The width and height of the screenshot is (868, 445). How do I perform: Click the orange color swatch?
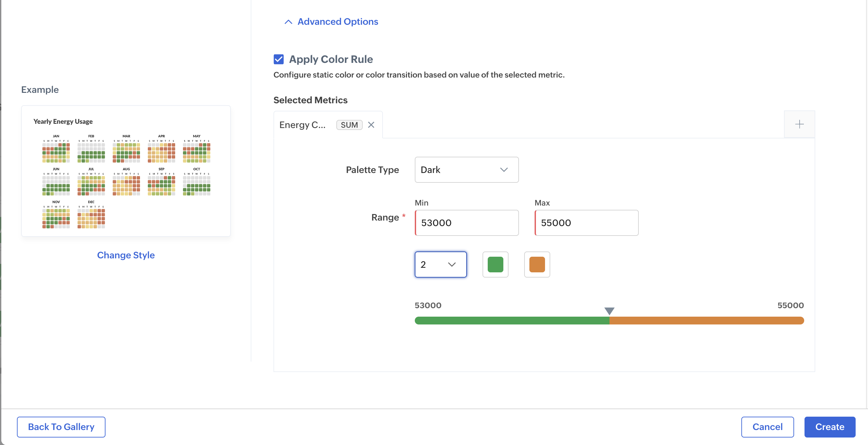coord(537,264)
